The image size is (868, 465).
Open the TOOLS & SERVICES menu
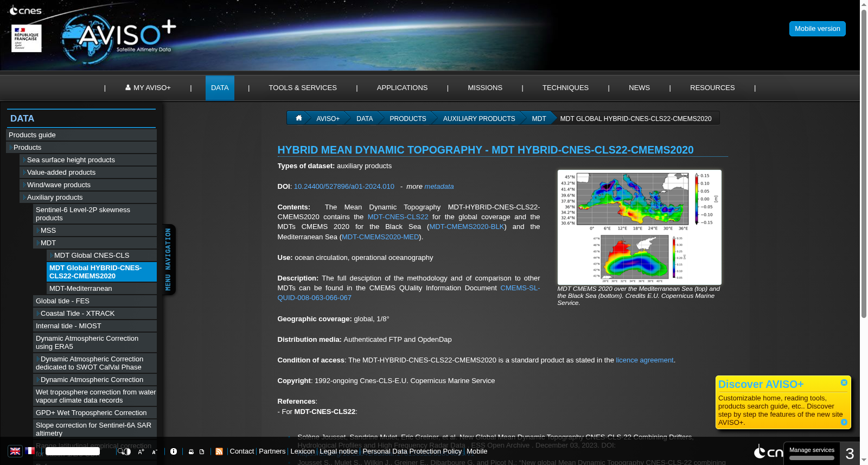(x=303, y=87)
